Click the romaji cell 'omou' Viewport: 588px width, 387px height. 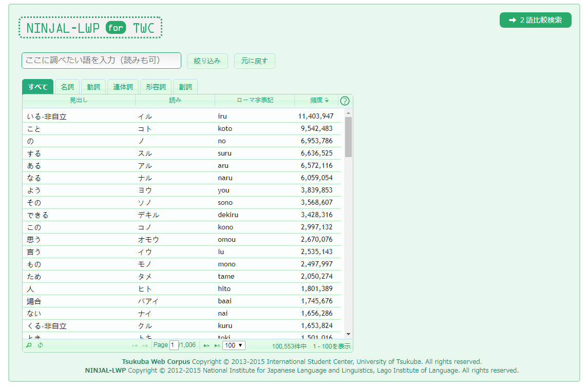tap(226, 239)
